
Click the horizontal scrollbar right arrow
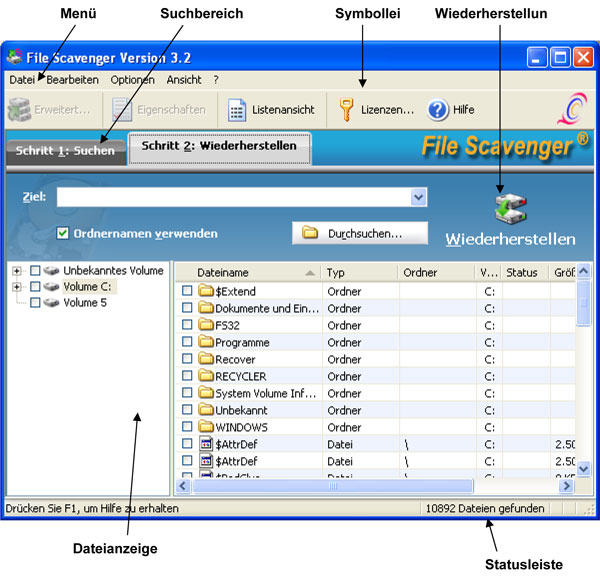coord(566,486)
